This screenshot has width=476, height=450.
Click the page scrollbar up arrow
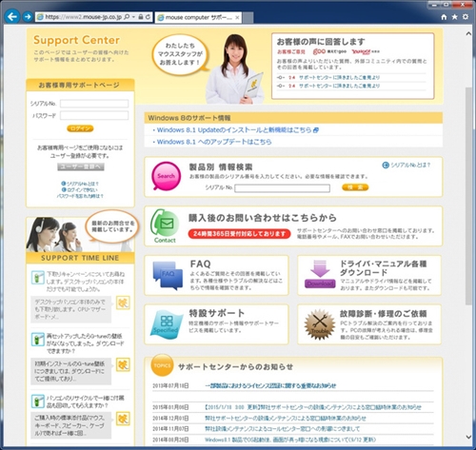pos(468,33)
